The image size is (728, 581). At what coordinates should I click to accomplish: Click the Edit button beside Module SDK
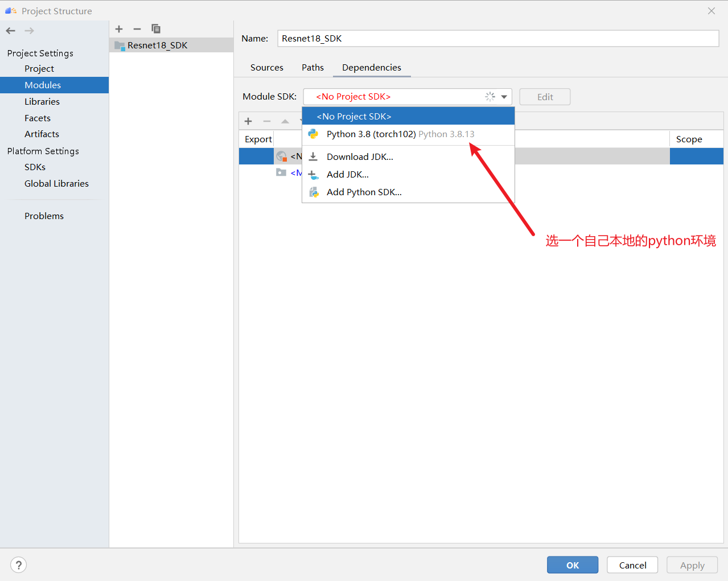coord(545,97)
